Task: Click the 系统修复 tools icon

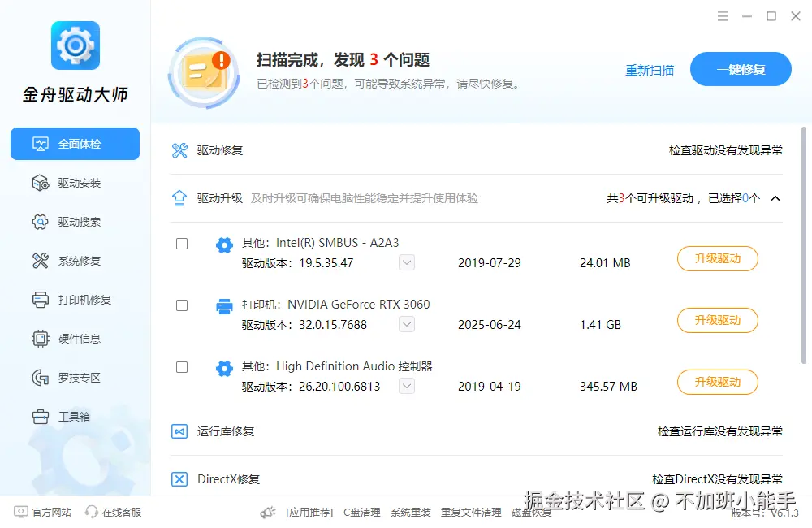Action: coord(41,261)
